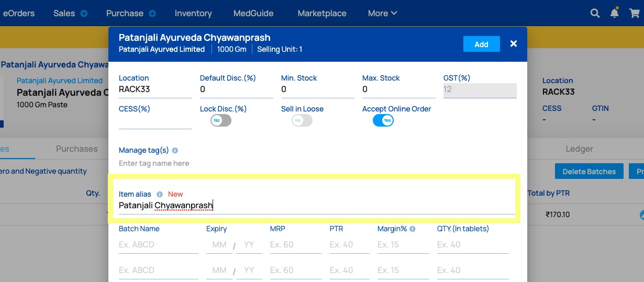Screen dimensions: 644x282
Task: Click the second row QTY field
Action: click(x=473, y=270)
